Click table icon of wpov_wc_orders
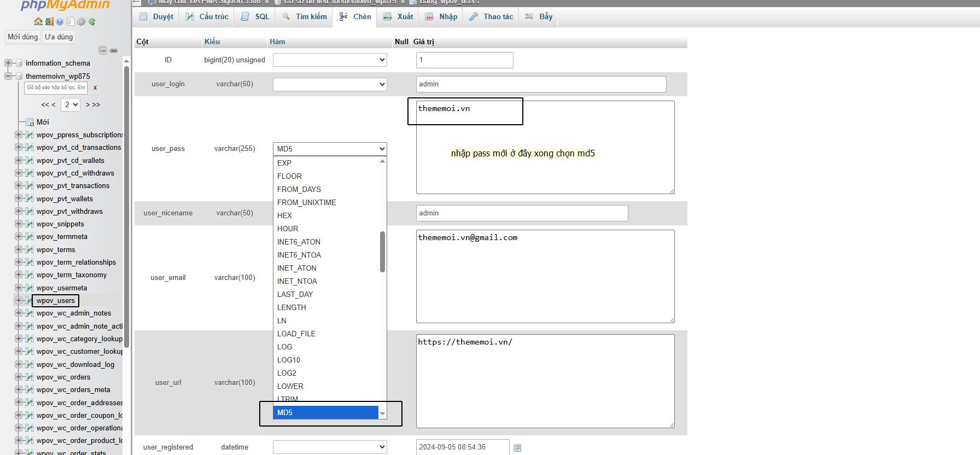The width and height of the screenshot is (980, 455). pyautogui.click(x=30, y=377)
